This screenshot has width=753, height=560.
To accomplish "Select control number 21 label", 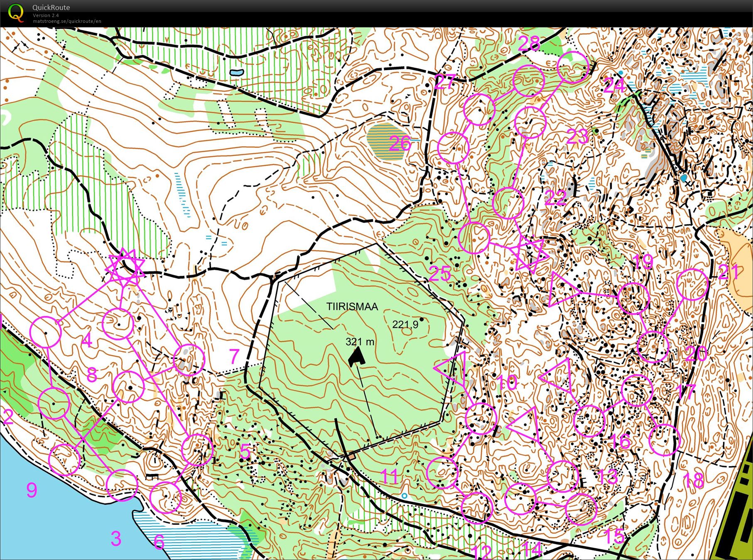I will pyautogui.click(x=729, y=273).
